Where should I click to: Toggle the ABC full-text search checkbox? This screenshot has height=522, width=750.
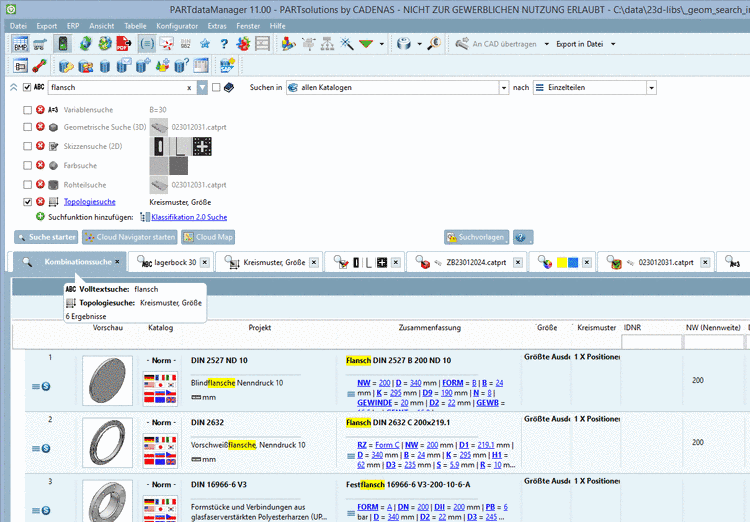pyautogui.click(x=27, y=87)
